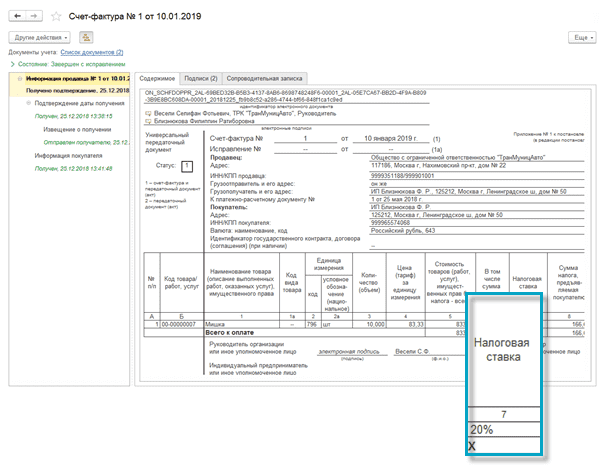
Task: Click status Отправлен получателю, 25.12
Action: coord(86,142)
